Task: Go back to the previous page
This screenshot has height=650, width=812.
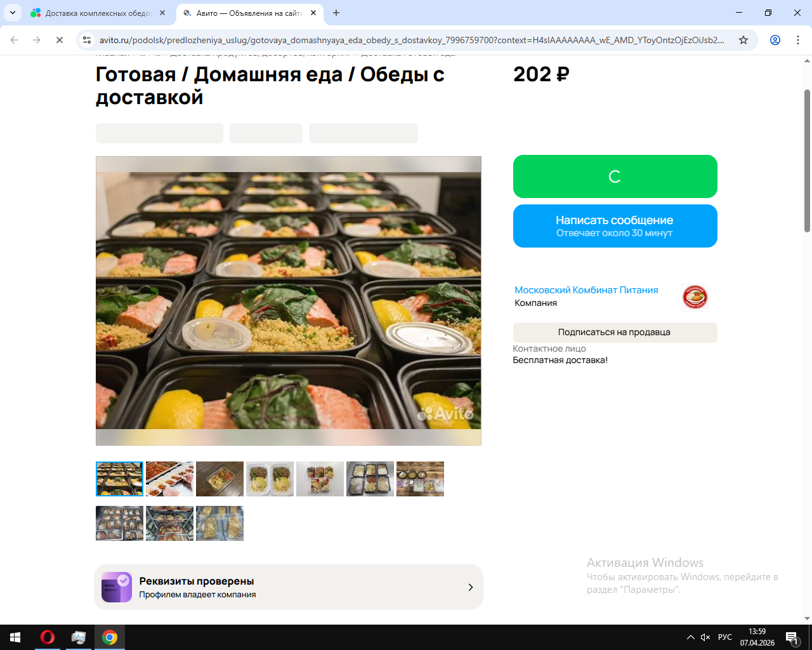Action: pos(14,40)
